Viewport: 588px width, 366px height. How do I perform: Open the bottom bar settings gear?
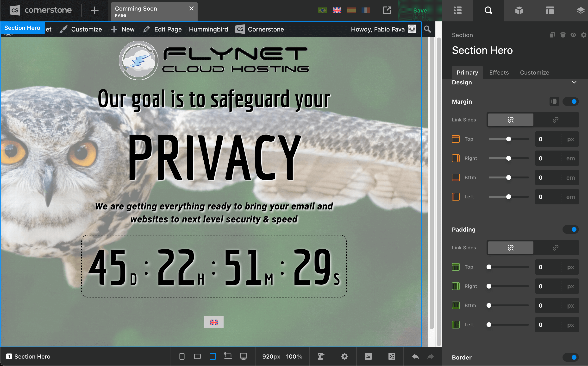click(344, 356)
